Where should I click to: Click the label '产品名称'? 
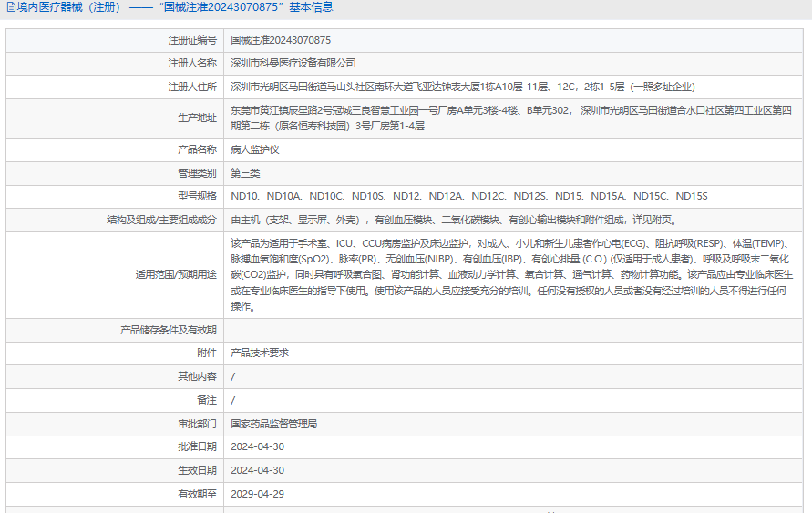[197, 149]
